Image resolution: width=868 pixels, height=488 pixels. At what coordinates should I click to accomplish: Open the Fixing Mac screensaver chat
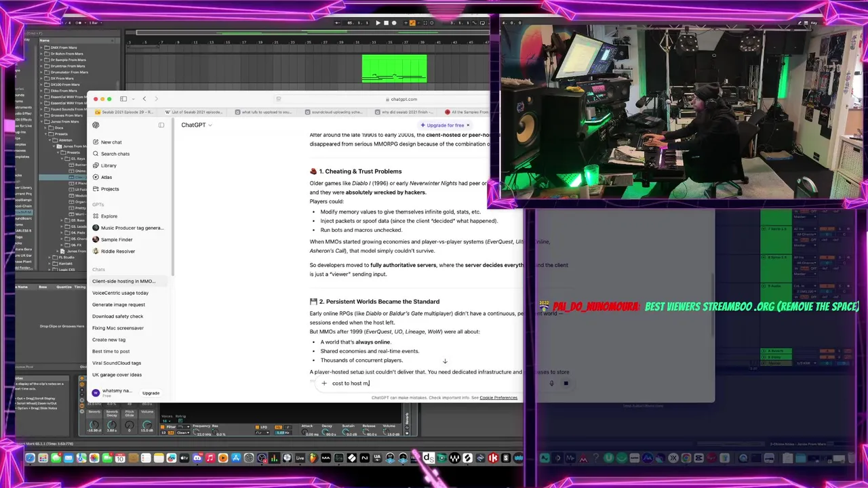117,328
